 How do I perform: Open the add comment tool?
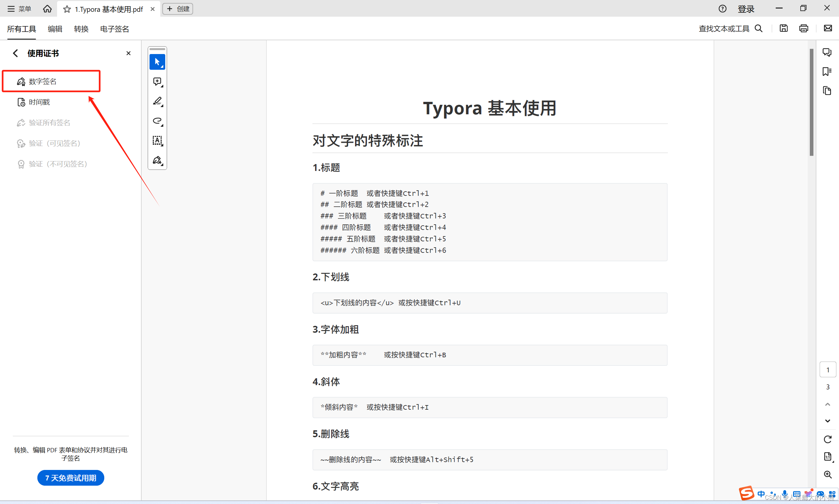pyautogui.click(x=157, y=82)
